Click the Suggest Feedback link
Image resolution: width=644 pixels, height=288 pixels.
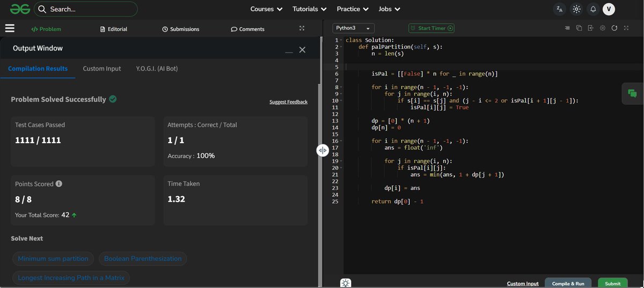[288, 102]
